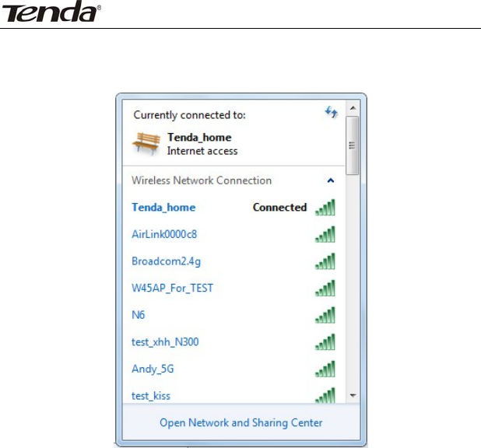Select the W45AP_For_TEST network
Screen dimensions: 481x448
(233, 289)
